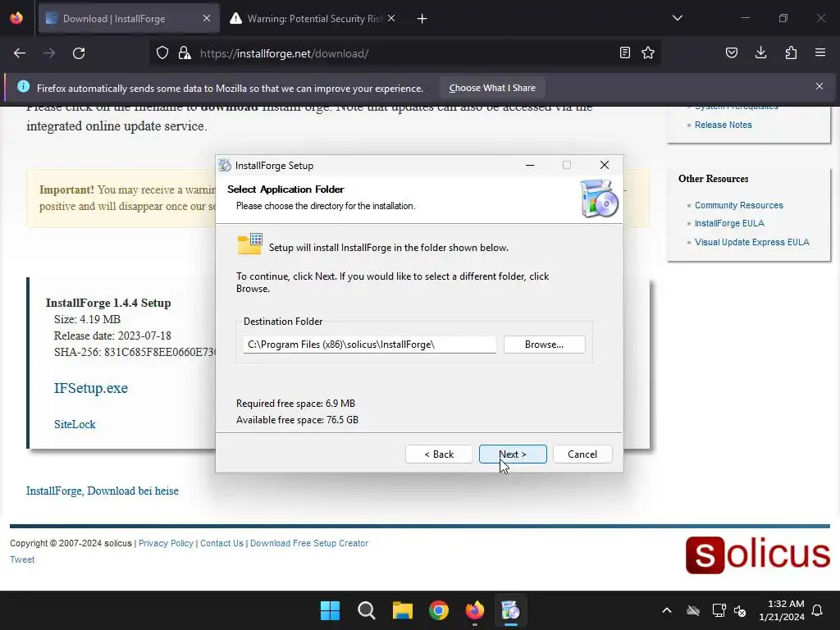Open Community Resources link
The height and width of the screenshot is (630, 840).
739,205
